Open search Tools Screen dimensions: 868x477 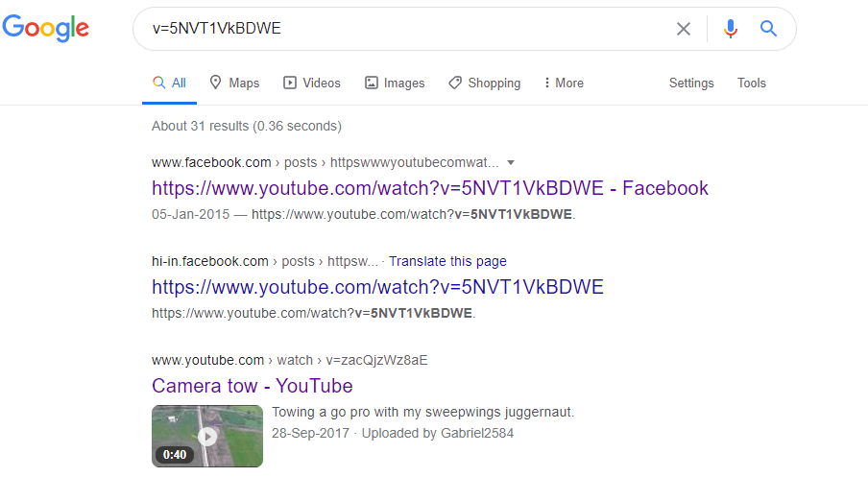coord(751,83)
